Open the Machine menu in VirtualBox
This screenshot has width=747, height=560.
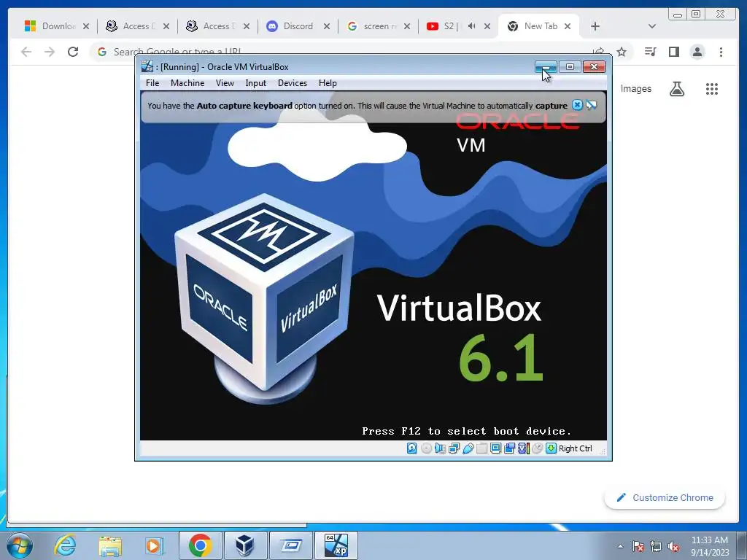[187, 83]
